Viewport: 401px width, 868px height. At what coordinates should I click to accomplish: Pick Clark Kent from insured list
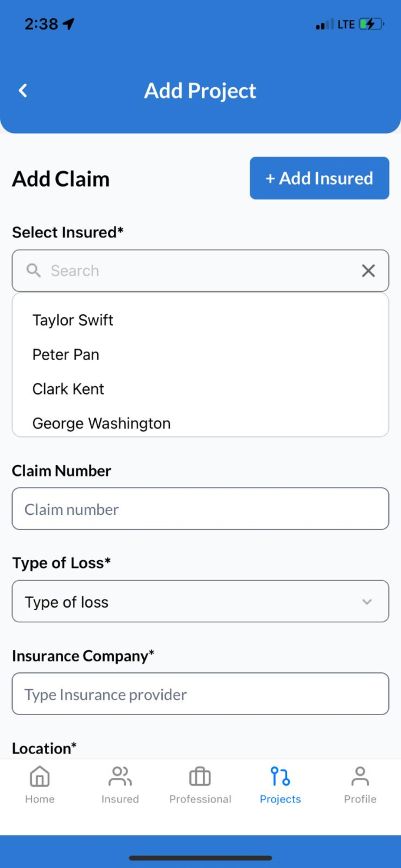point(69,389)
